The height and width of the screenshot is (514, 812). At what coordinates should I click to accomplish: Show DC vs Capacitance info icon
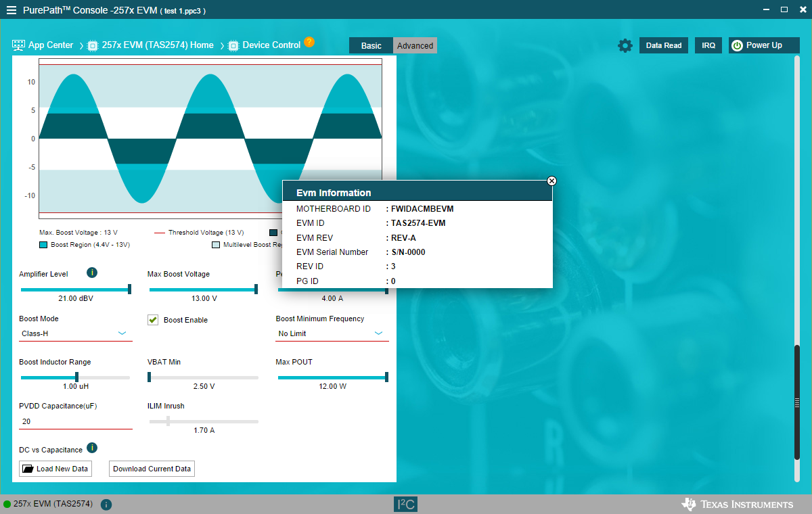pos(92,448)
